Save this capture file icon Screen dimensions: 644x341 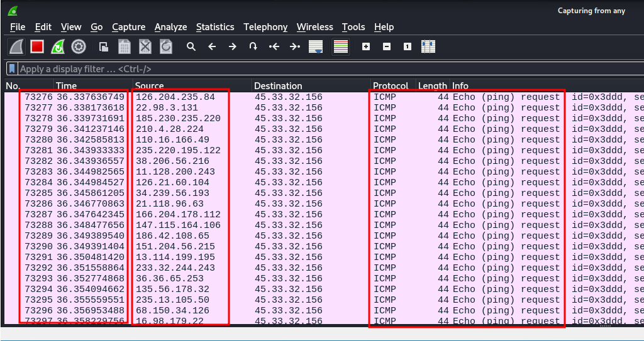click(124, 46)
